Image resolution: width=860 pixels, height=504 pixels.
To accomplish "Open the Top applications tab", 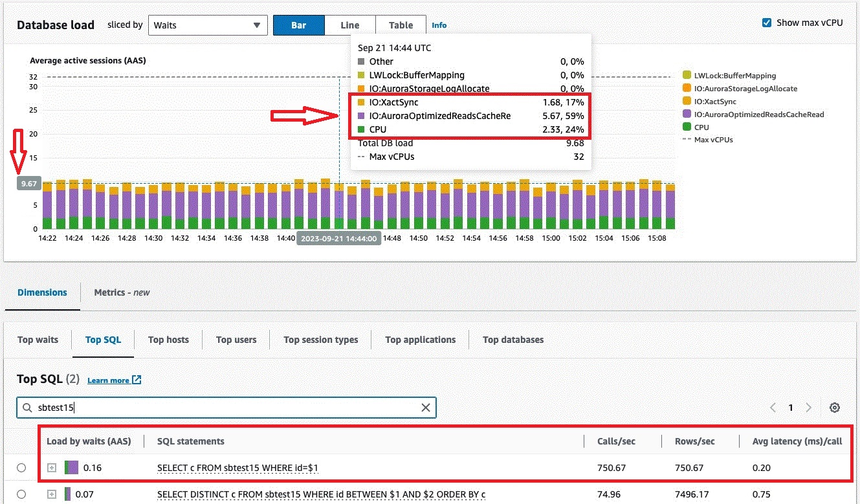I will coord(421,340).
